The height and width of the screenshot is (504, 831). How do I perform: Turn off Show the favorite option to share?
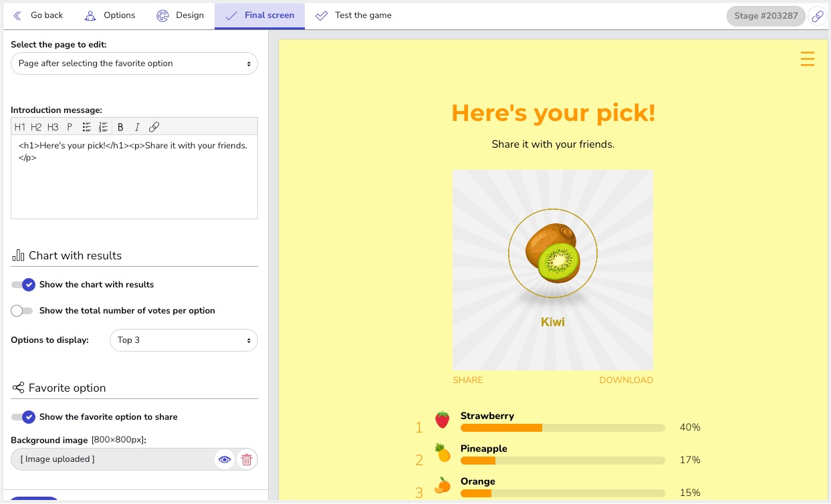coord(23,417)
